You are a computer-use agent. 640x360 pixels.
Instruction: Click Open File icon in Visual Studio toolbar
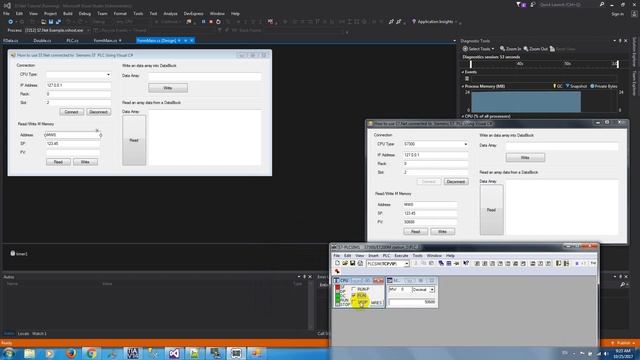[x=43, y=22]
